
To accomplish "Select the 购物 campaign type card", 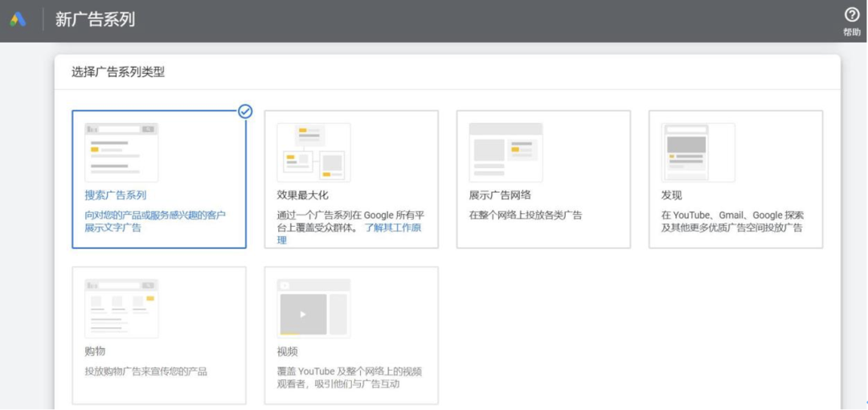I will [x=159, y=336].
